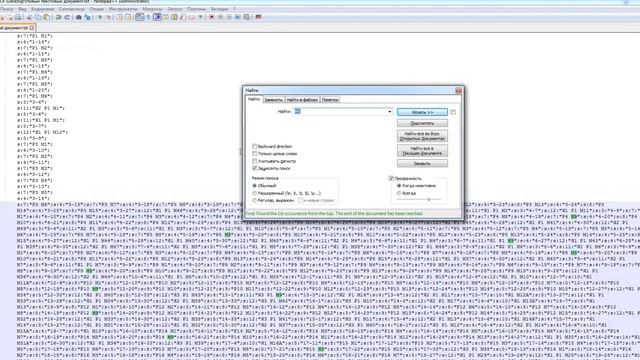640x360 pixels.
Task: Open the Вид menu
Action: tap(22, 9)
